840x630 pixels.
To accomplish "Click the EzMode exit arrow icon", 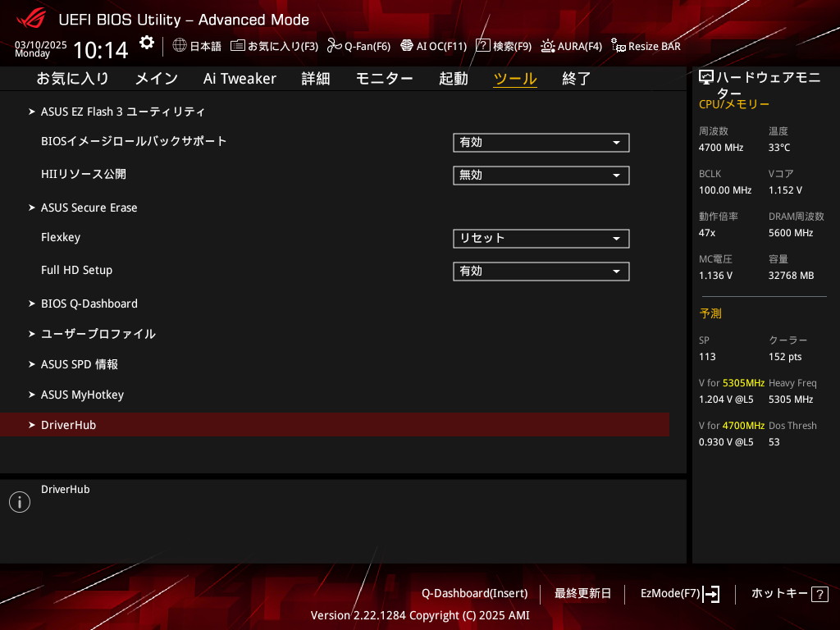I will coord(711,594).
